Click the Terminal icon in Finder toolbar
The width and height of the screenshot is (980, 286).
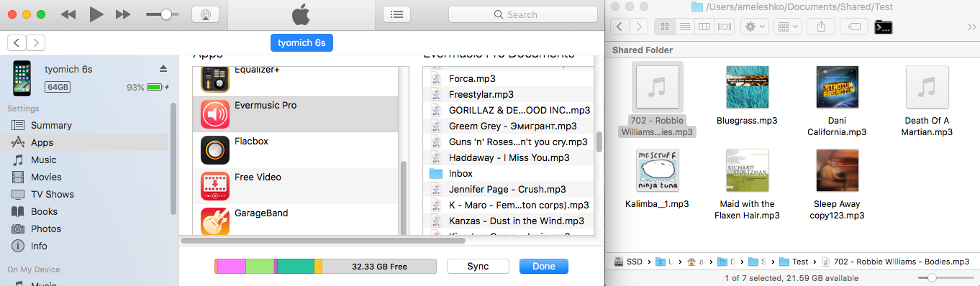(x=884, y=27)
